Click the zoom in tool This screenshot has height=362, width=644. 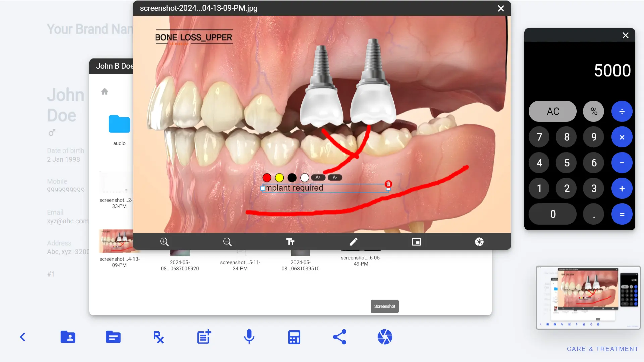[165, 241]
